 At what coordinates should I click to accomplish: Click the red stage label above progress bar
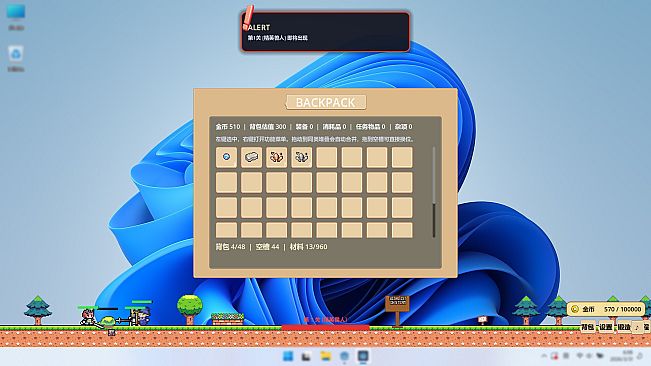[x=326, y=320]
